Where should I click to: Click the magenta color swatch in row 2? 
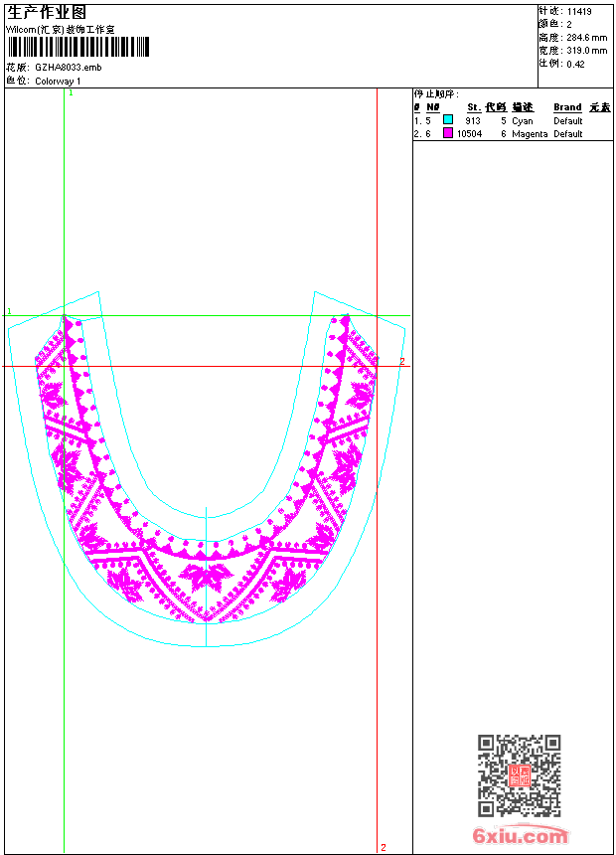(448, 132)
